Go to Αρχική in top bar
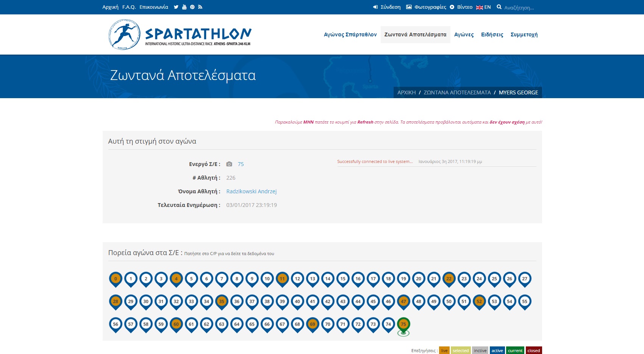Image resolution: width=644 pixels, height=354 pixels. 110,7
